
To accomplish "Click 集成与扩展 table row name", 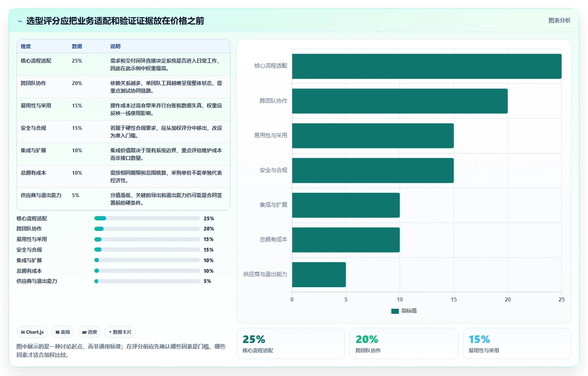I will tap(33, 151).
